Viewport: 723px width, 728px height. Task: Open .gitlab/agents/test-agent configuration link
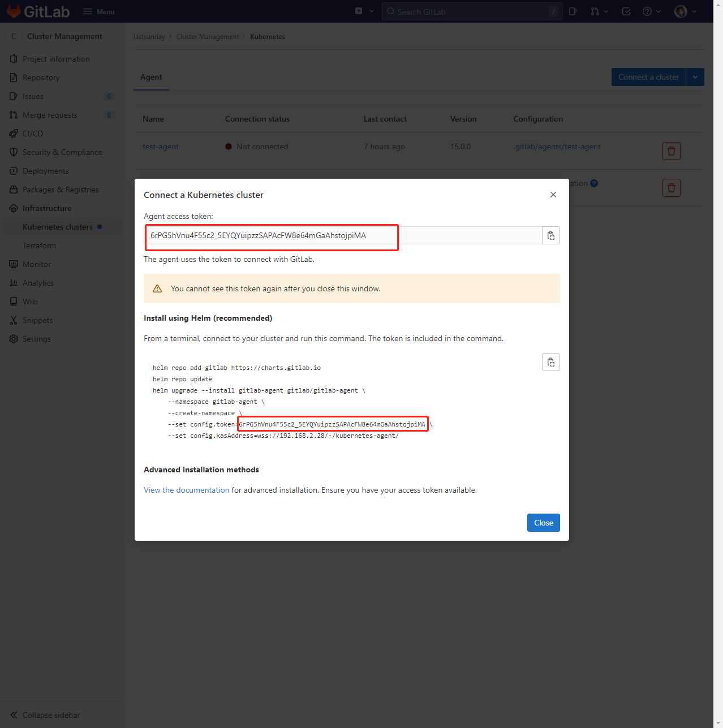click(x=557, y=147)
